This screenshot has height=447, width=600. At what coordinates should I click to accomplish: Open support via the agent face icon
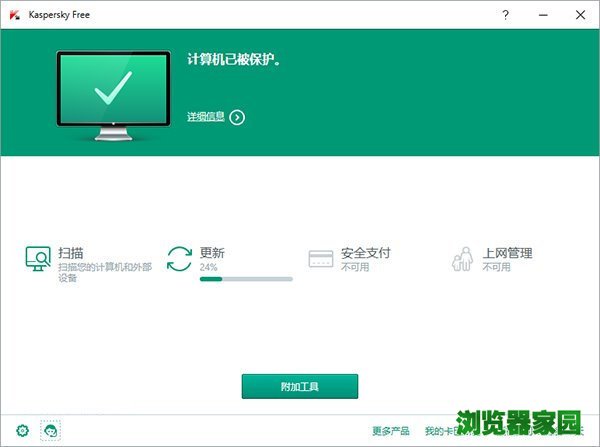(50, 430)
